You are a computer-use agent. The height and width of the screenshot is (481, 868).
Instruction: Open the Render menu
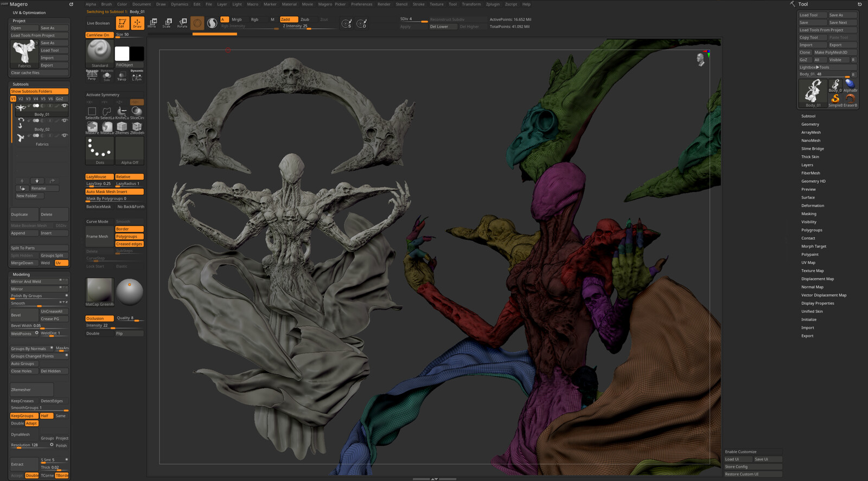384,4
